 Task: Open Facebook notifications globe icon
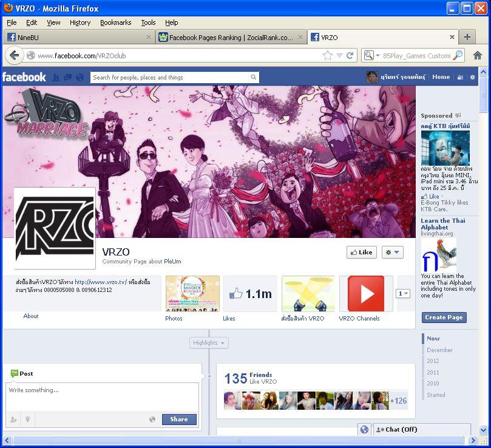tap(80, 77)
